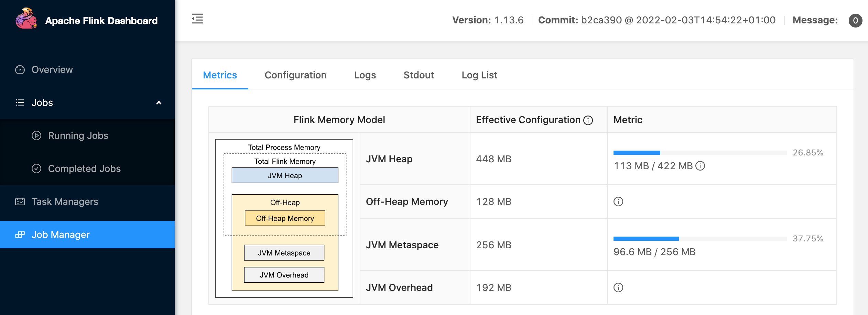Image resolution: width=868 pixels, height=315 pixels.
Task: Click the JVM Overhead box in diagram
Action: pyautogui.click(x=284, y=275)
